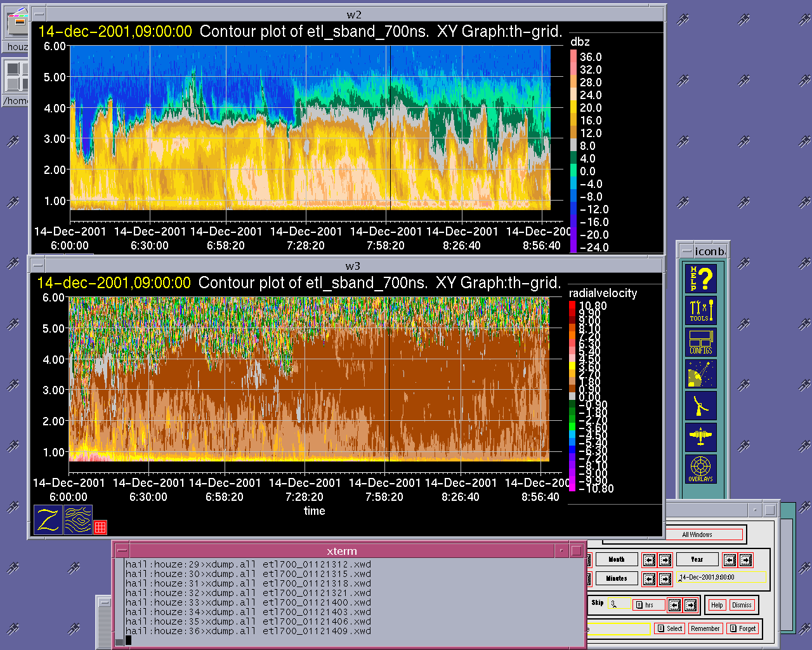Click the yellow Z icon in w3
The image size is (812, 650).
48,520
